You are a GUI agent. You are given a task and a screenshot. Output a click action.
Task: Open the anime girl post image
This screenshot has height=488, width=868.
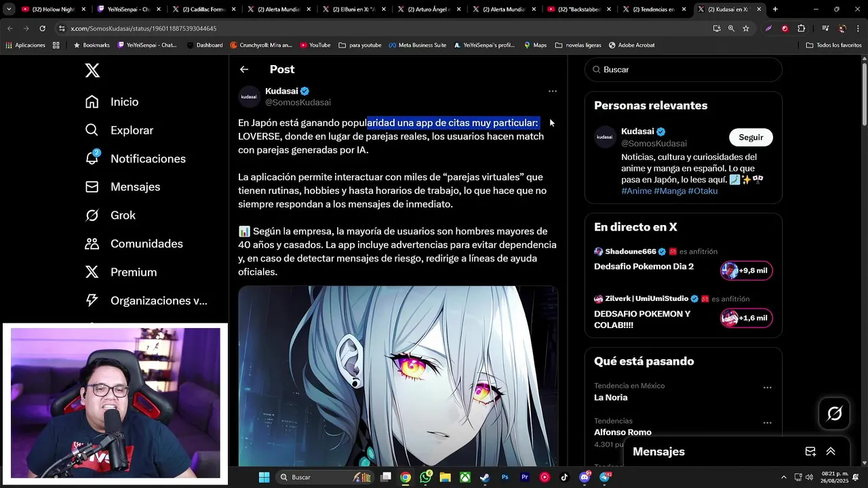click(x=398, y=376)
